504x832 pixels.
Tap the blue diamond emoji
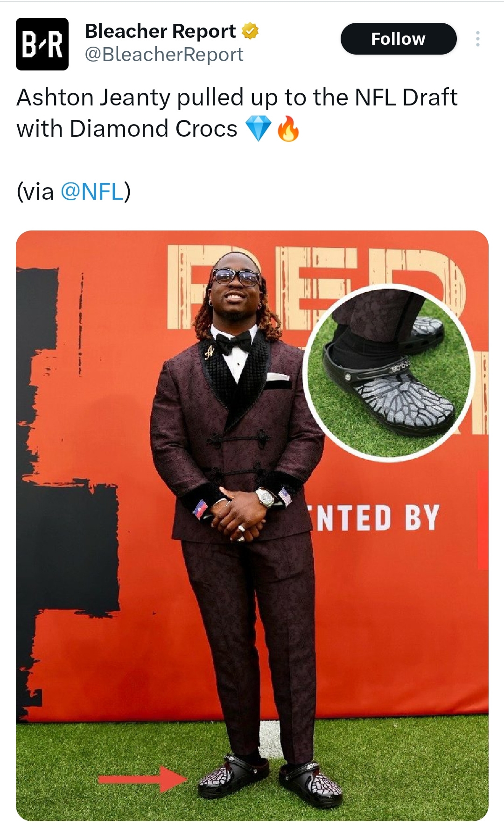coord(258,129)
